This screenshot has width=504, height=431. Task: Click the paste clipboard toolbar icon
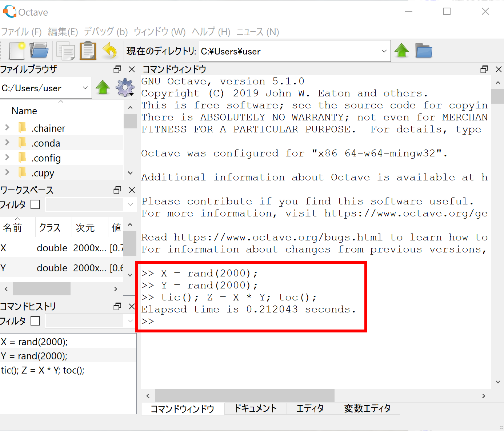pos(88,51)
